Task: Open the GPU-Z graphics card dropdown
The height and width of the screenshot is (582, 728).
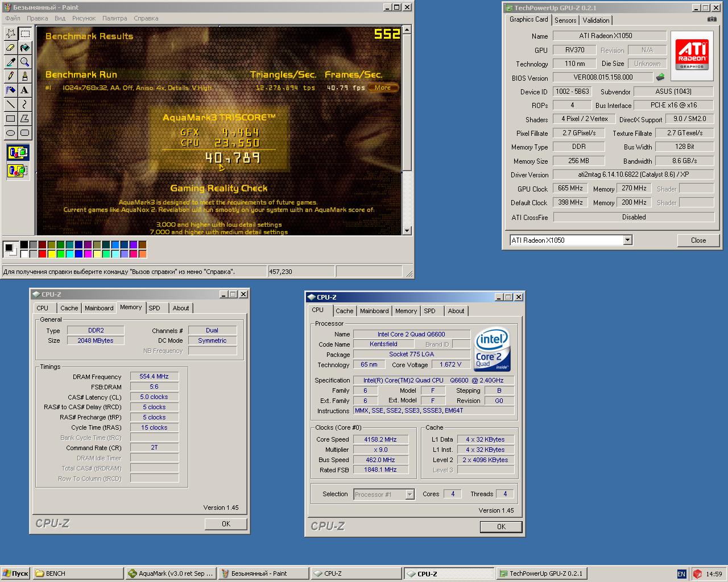Action: [627, 240]
